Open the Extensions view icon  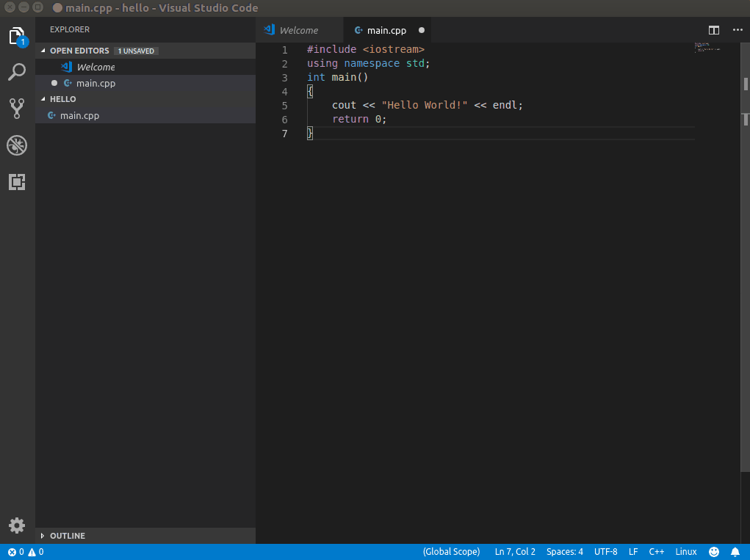pos(17,182)
